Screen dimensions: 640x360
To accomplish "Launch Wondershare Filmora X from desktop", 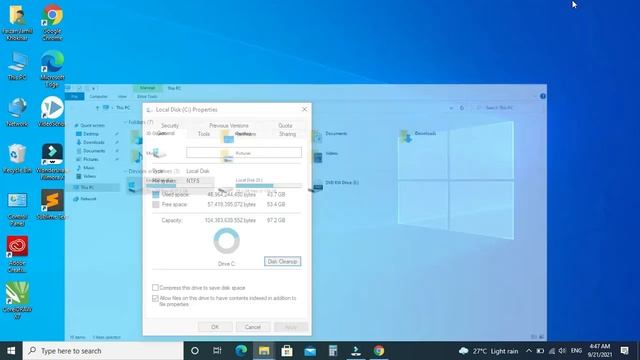I will click(x=52, y=162).
